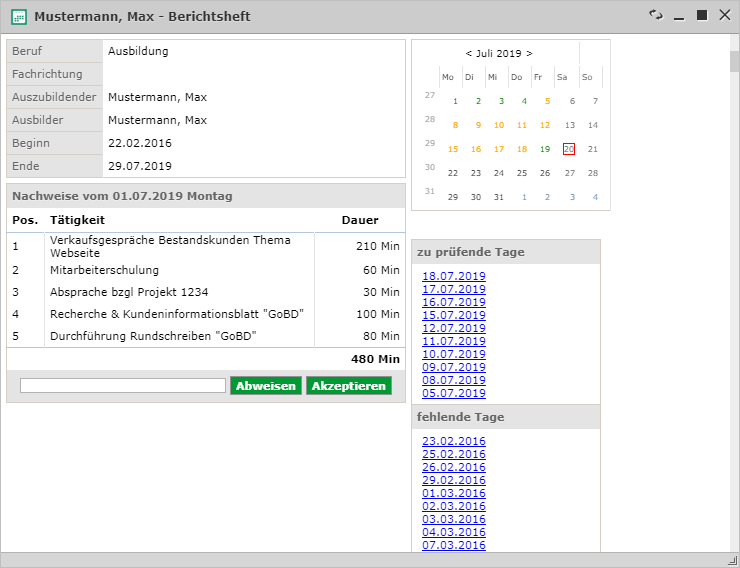Image resolution: width=740 pixels, height=568 pixels.
Task: Select July 10 in the calendar
Action: pos(499,125)
